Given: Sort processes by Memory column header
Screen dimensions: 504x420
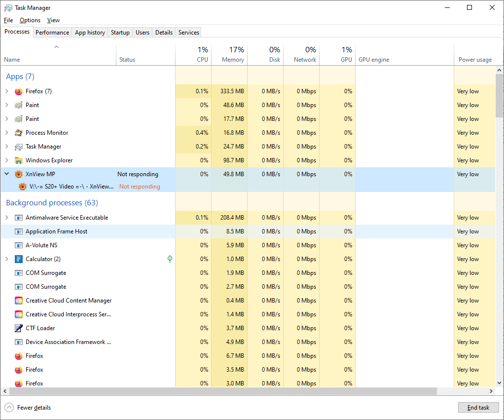Looking at the screenshot, I should pos(229,54).
